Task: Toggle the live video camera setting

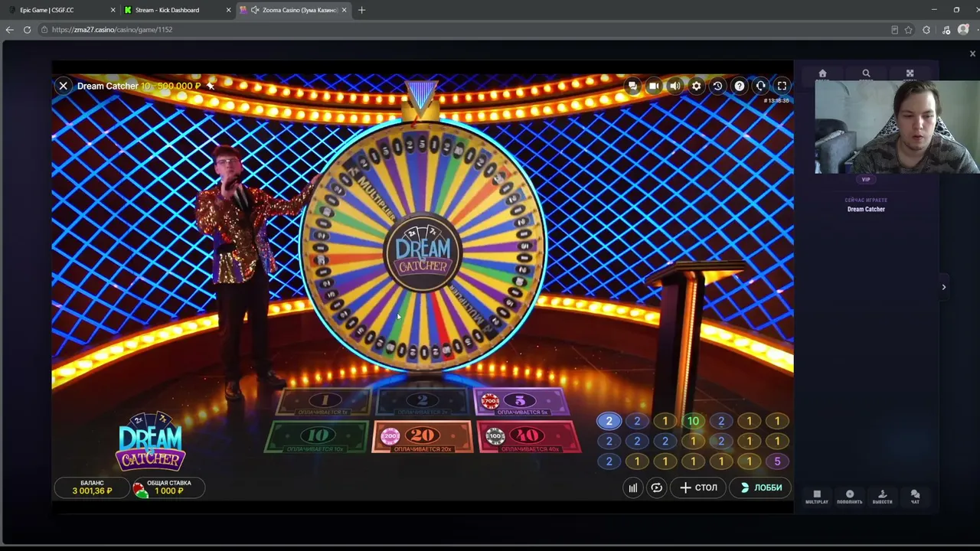Action: click(x=654, y=86)
